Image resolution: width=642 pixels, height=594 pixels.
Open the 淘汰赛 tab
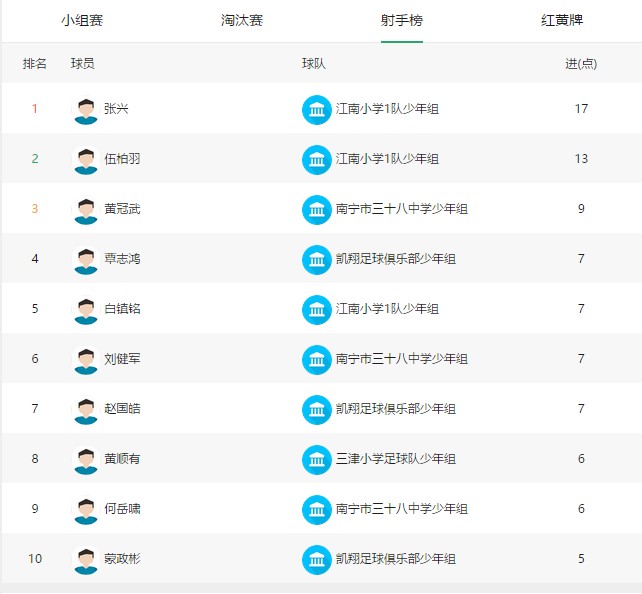[x=241, y=20]
